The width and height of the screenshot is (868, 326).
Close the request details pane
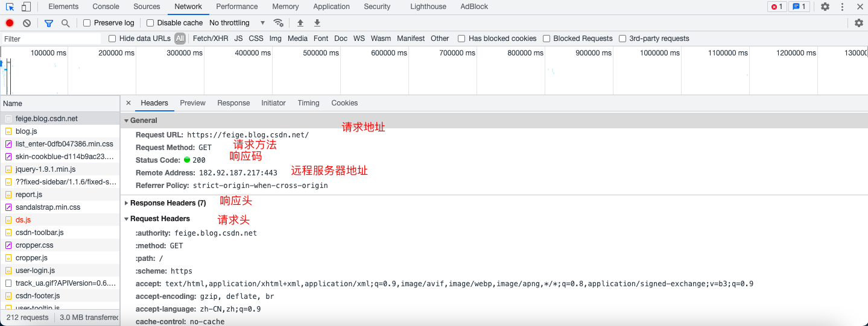[128, 103]
